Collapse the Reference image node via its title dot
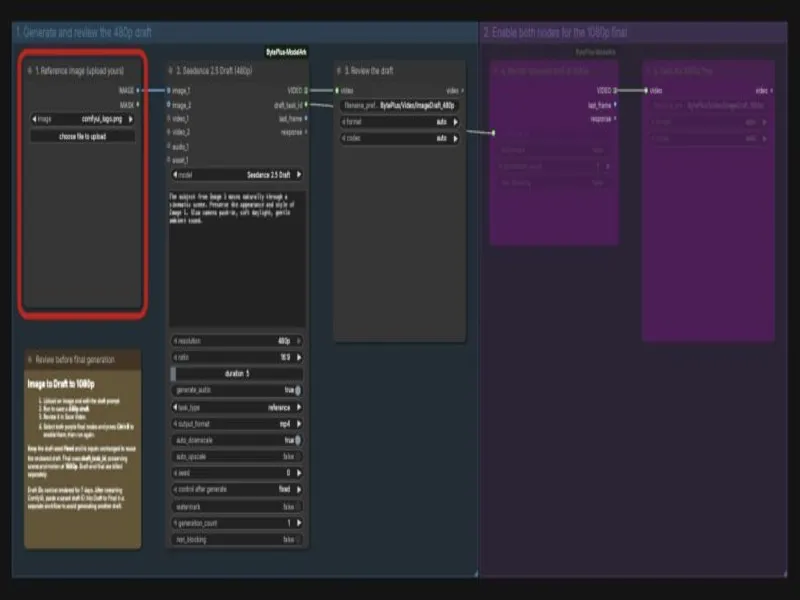The width and height of the screenshot is (800, 600). [x=30, y=70]
